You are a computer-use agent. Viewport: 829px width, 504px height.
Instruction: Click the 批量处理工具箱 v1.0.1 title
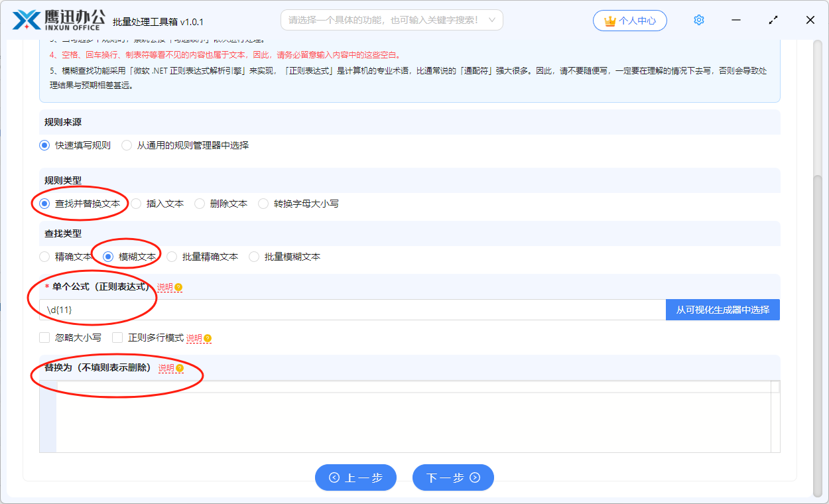point(159,22)
